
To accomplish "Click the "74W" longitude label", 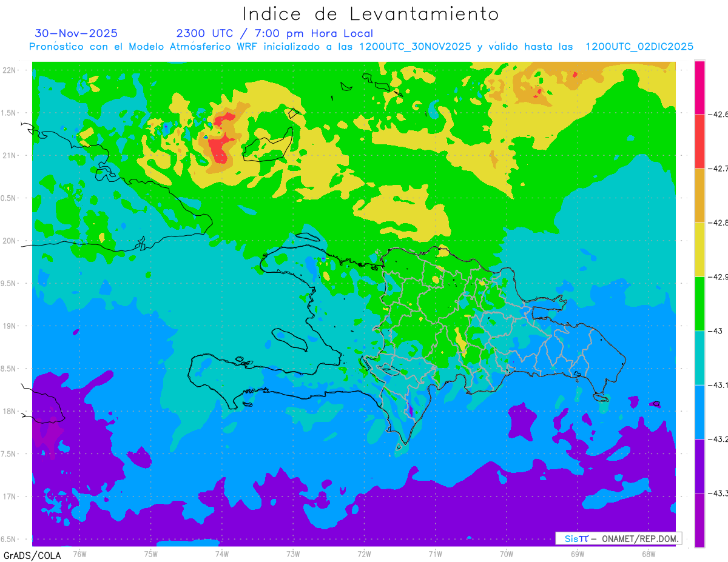I will pos(222,554).
